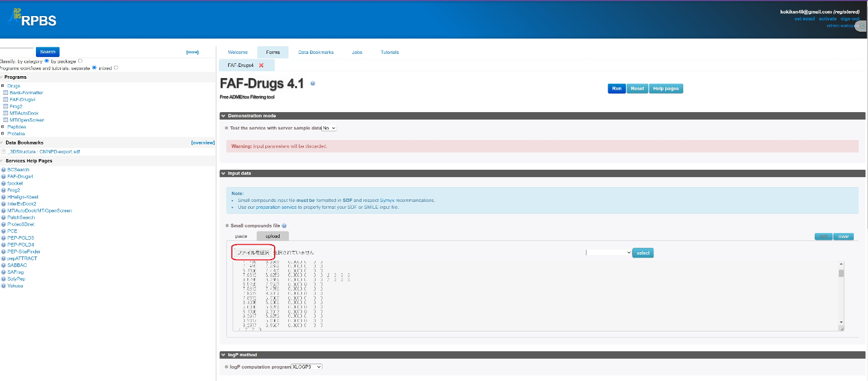Click the sign-out link

850,19
